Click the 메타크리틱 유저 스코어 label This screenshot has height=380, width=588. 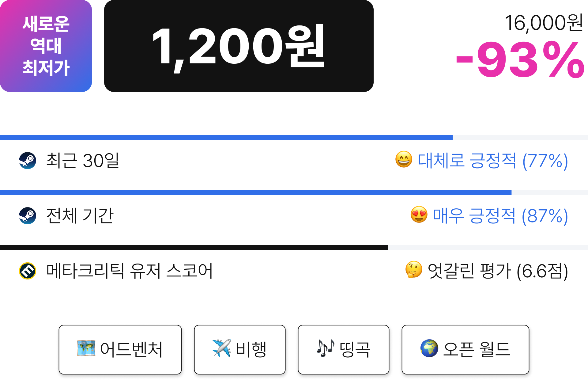pyautogui.click(x=130, y=271)
